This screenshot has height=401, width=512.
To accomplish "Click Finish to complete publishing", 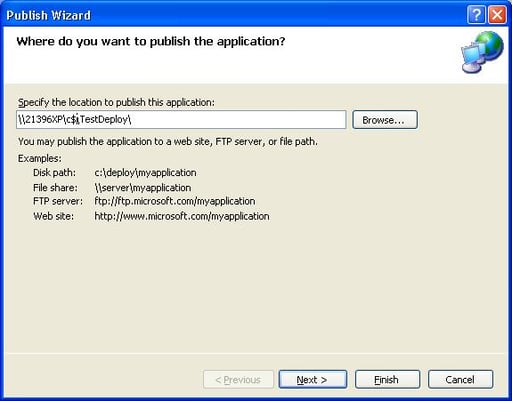I will (x=387, y=379).
